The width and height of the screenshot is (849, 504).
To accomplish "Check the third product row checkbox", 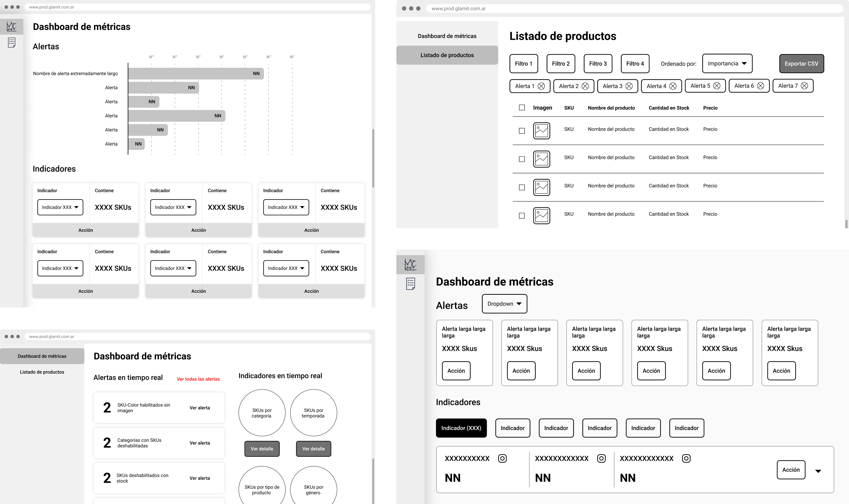I will click(x=522, y=188).
